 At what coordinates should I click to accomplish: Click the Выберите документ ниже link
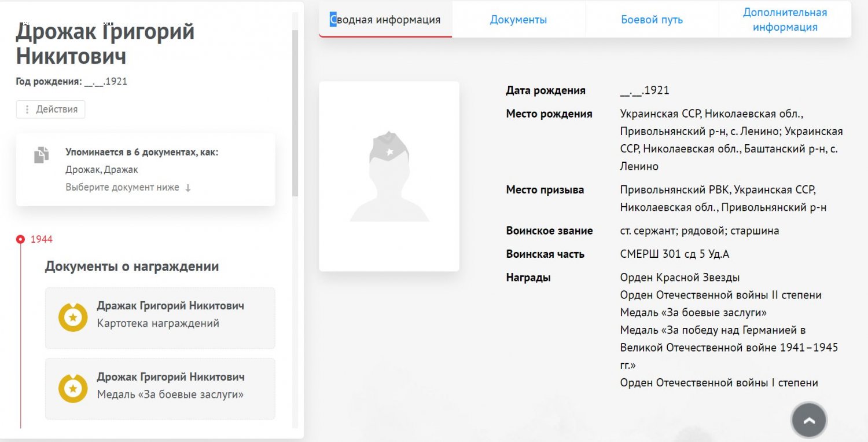click(x=122, y=188)
